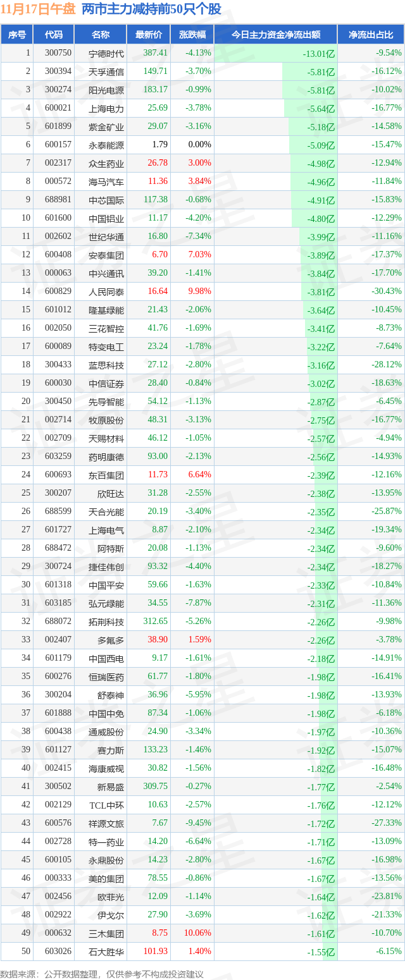Click 祥源文旅 change -9.45%
405x980 pixels.
coord(198,823)
